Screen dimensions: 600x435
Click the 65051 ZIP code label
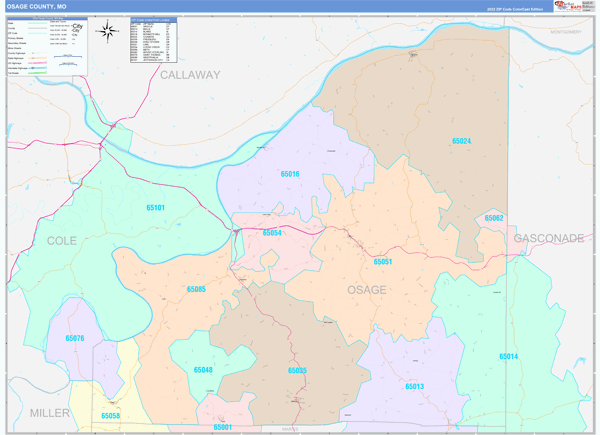(x=383, y=261)
